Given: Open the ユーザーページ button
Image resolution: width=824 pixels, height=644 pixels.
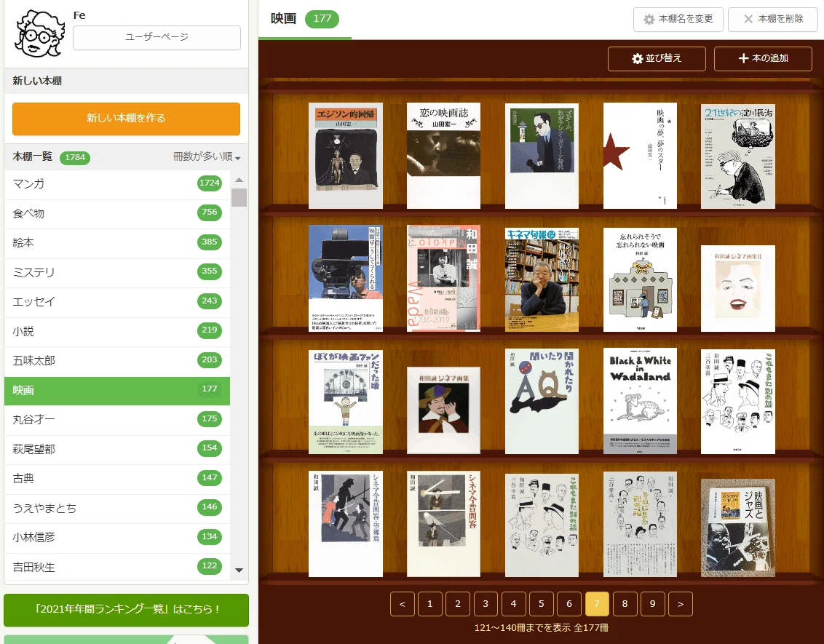Looking at the screenshot, I should [157, 37].
